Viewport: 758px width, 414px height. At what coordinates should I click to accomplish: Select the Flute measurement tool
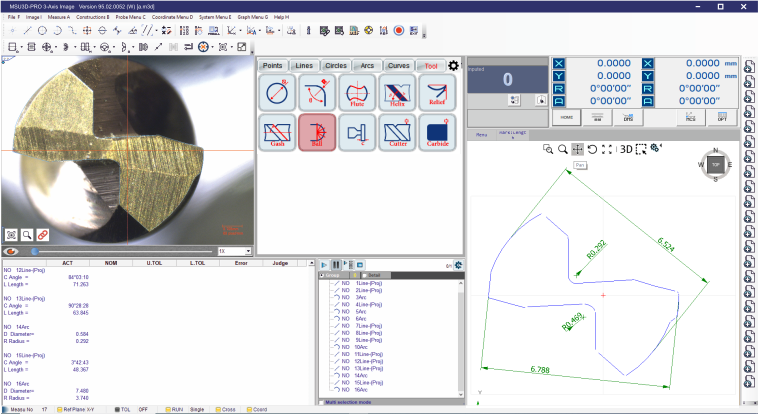tap(357, 94)
